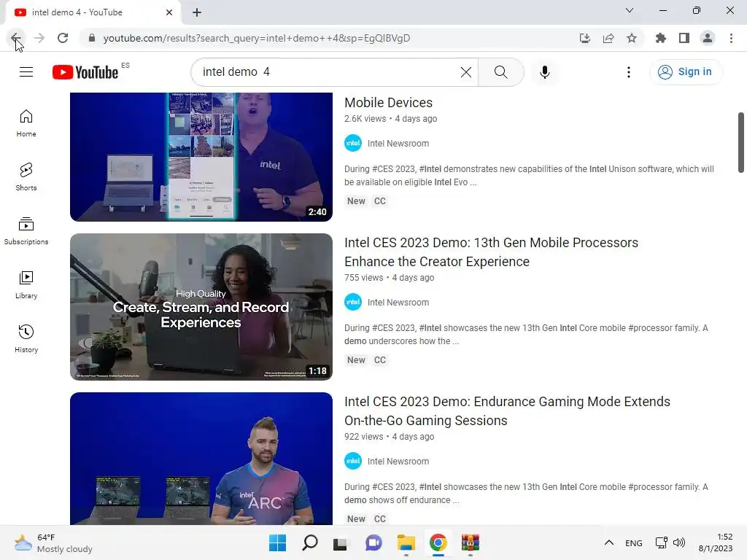Open taskbar search
Image resolution: width=747 pixels, height=560 pixels.
click(309, 542)
